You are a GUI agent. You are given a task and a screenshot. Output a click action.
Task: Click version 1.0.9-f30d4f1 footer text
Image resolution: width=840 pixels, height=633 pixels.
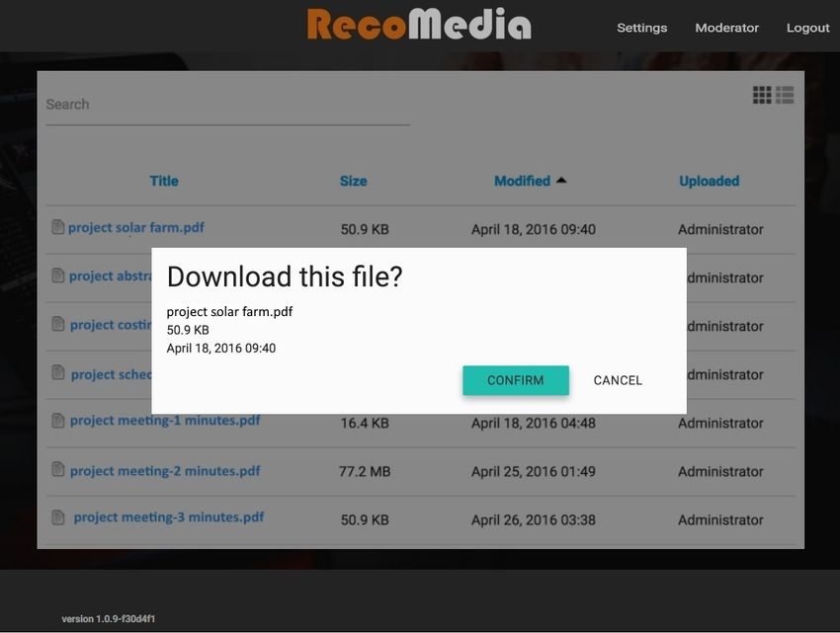(x=109, y=619)
